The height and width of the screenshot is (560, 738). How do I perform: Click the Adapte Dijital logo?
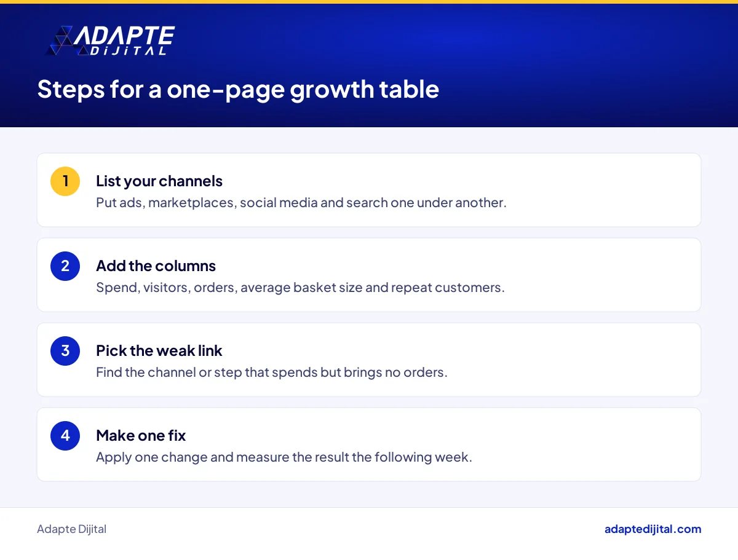coord(111,41)
